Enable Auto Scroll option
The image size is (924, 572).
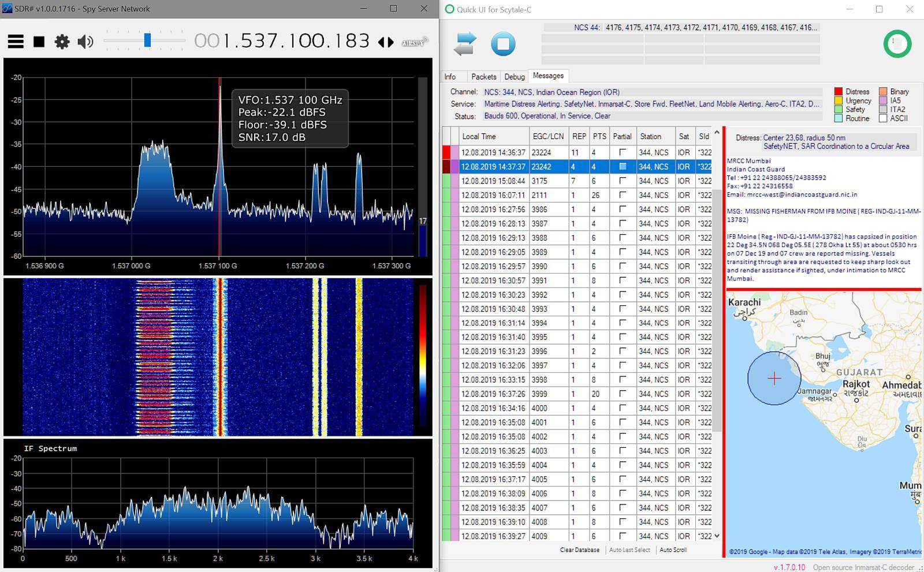pos(673,550)
